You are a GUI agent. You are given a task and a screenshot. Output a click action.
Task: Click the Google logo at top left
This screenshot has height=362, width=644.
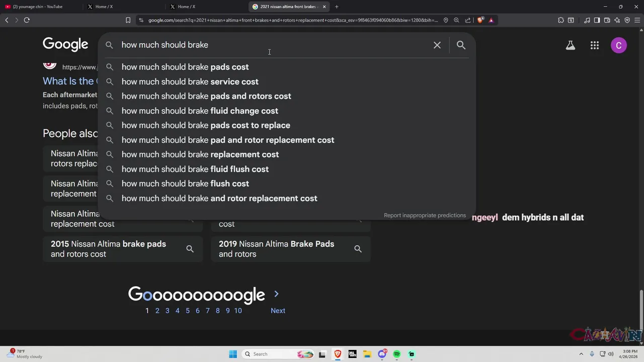click(x=65, y=45)
